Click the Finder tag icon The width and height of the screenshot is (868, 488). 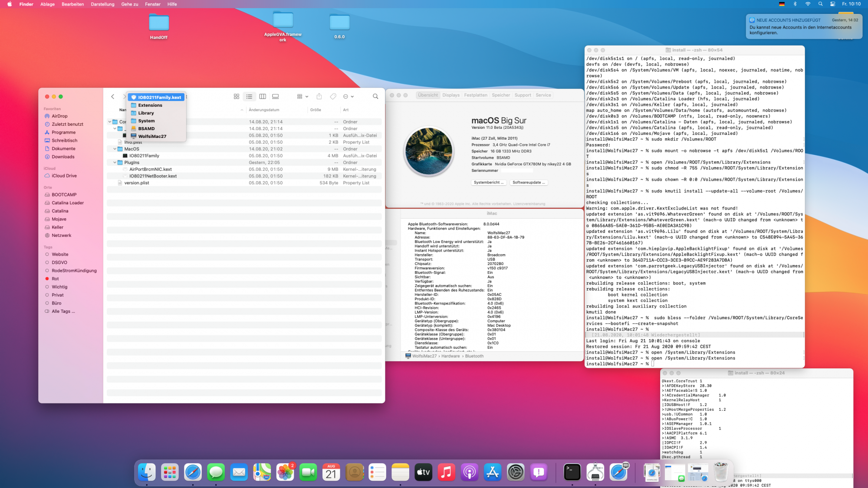click(333, 96)
